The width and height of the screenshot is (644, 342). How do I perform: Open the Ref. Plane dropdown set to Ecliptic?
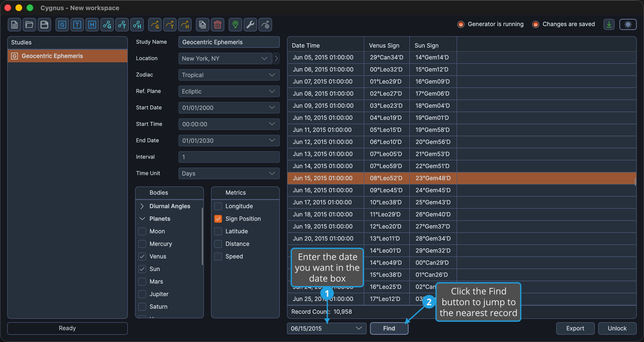pyautogui.click(x=229, y=91)
